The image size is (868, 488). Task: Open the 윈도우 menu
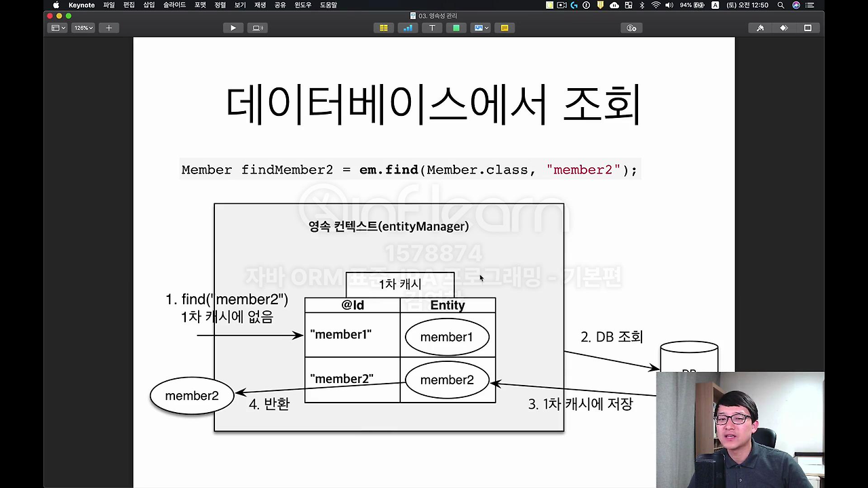point(302,5)
